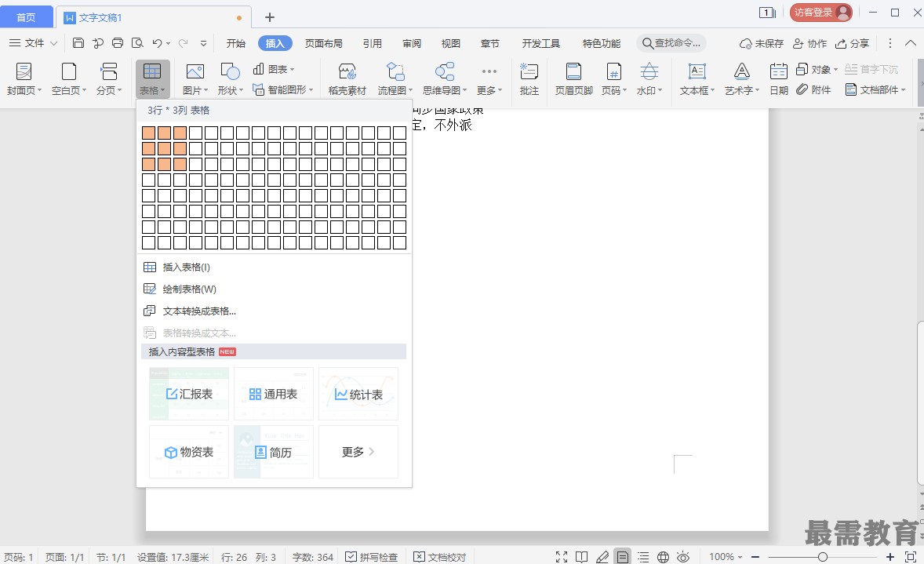Click the zoom out minus button
This screenshot has height=564, width=924.
[x=755, y=557]
